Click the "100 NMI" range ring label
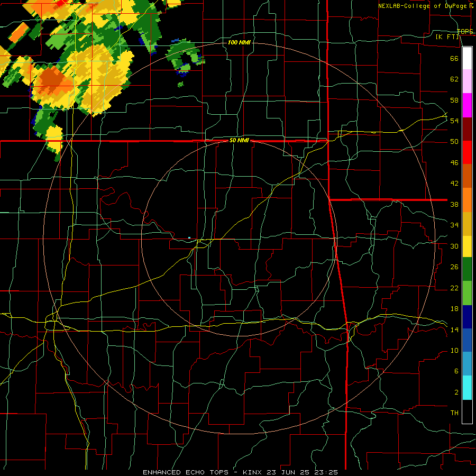This screenshot has width=476, height=476. coord(239,42)
